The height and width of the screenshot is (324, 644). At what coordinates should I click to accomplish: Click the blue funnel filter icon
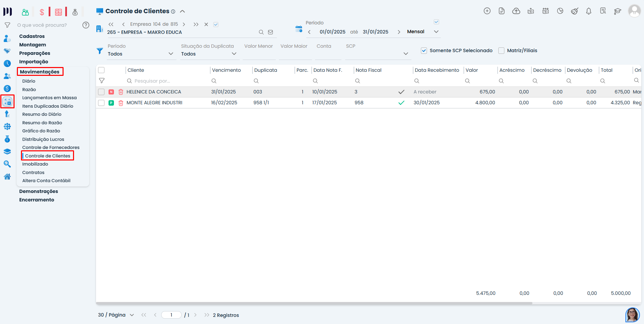coord(100,51)
